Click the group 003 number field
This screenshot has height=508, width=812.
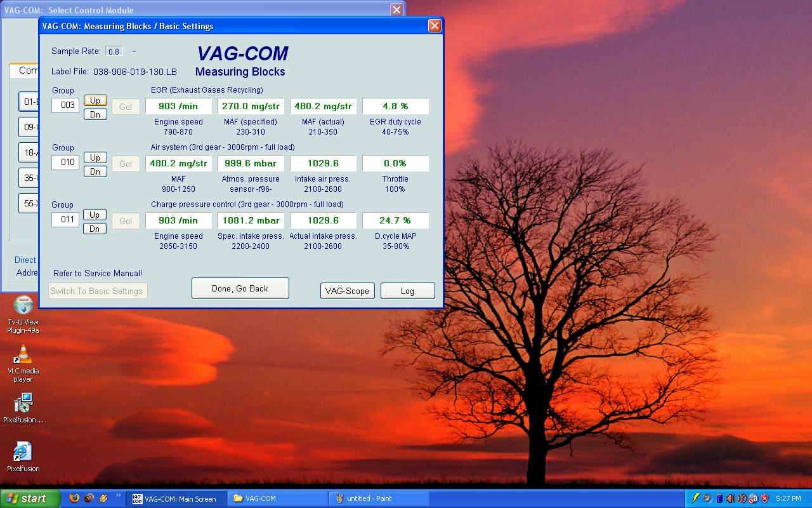pyautogui.click(x=65, y=105)
